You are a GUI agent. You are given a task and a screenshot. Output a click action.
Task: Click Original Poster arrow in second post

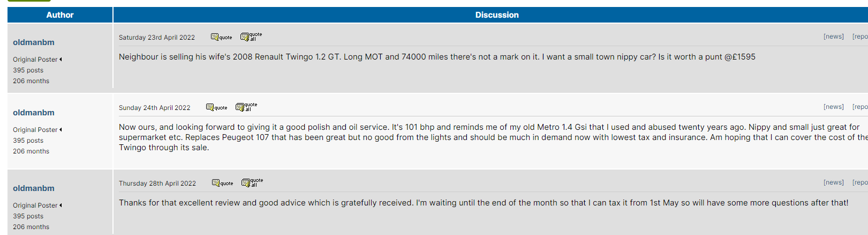(61, 130)
